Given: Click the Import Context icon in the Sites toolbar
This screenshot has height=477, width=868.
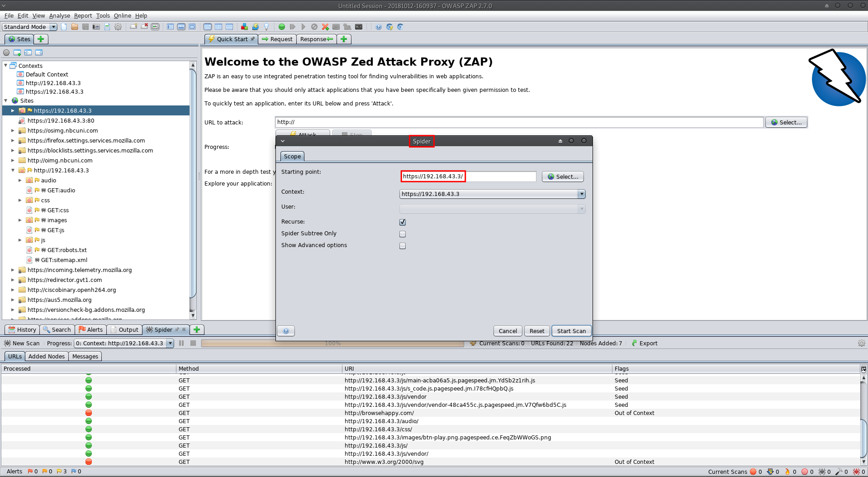Looking at the screenshot, I should pos(28,52).
